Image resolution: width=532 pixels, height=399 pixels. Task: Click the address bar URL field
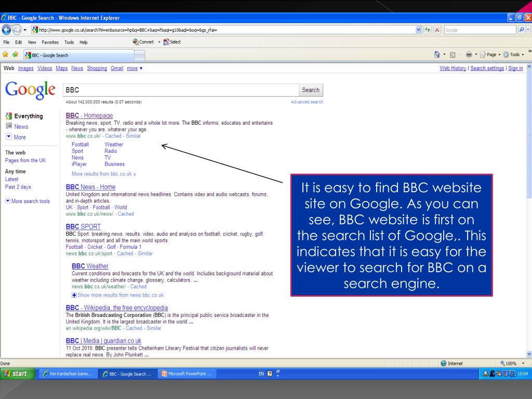pos(224,30)
